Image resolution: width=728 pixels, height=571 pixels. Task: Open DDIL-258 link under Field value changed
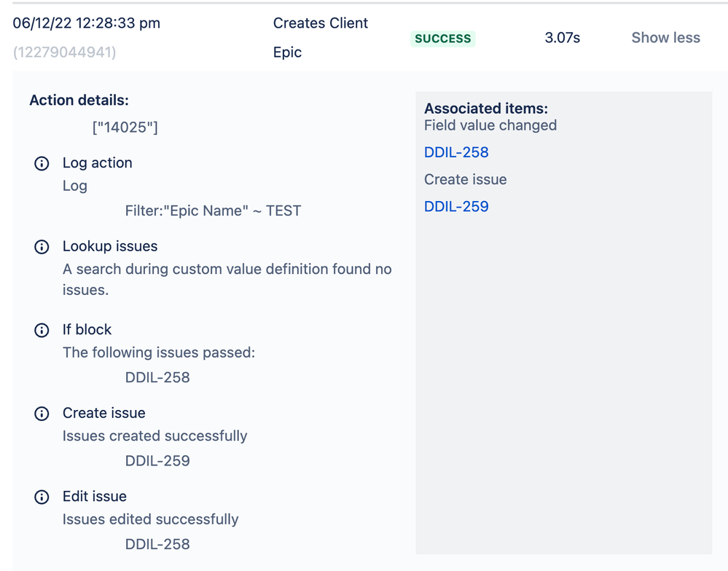coord(456,152)
